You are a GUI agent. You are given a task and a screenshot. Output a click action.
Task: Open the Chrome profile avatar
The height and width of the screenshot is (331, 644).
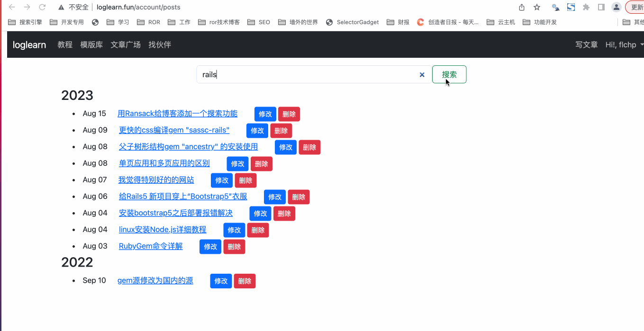616,7
